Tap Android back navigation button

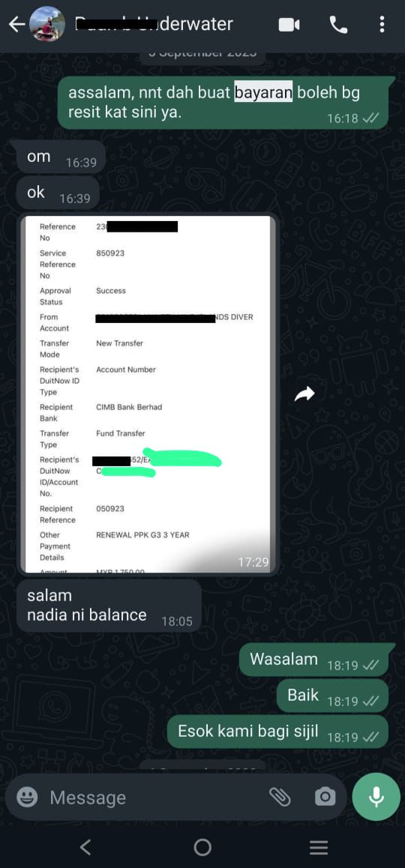tap(85, 847)
